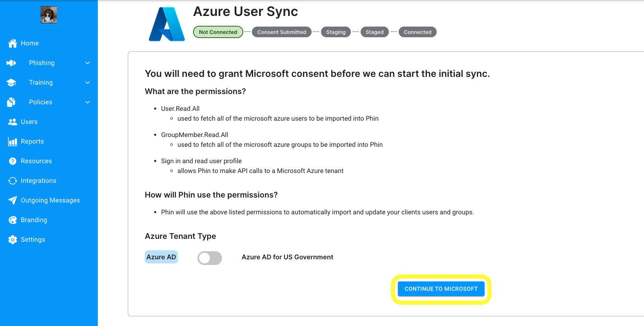Click the Training graduation cap icon
Viewport: 644px width, 326px height.
pyautogui.click(x=11, y=83)
